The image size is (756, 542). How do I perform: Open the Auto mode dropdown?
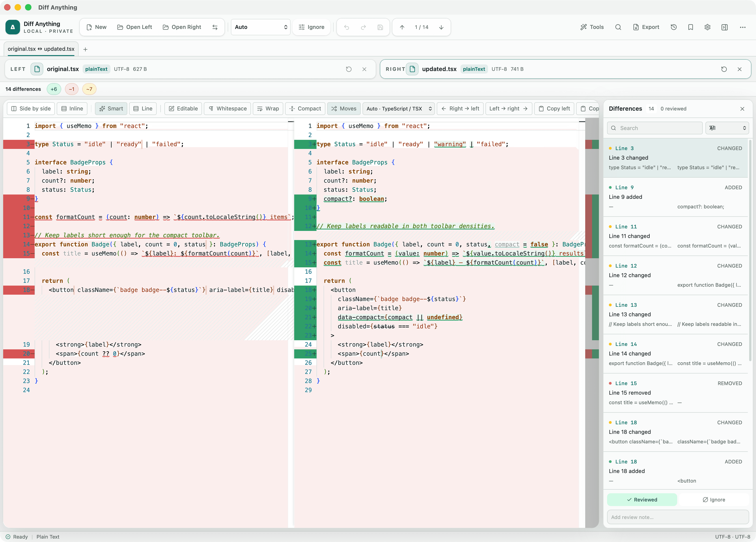coord(261,27)
